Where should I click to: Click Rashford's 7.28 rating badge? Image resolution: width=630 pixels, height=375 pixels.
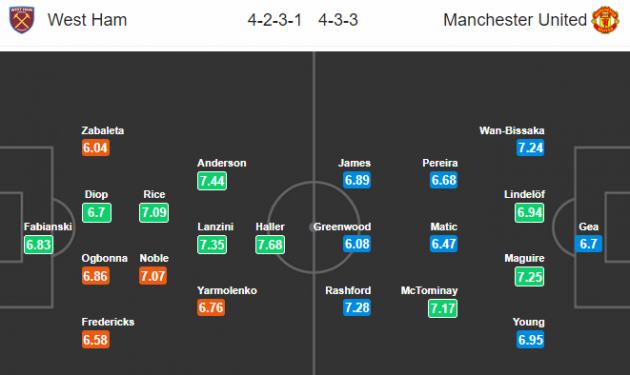point(357,307)
